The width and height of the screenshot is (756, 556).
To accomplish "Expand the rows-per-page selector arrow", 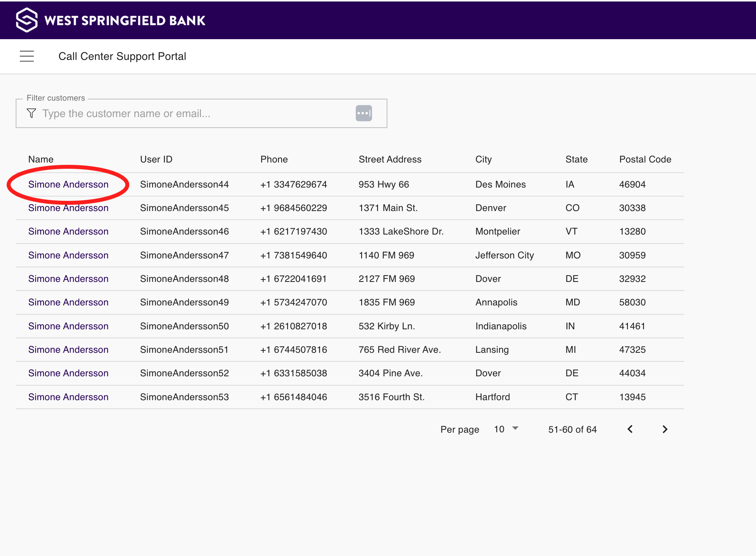I will point(515,428).
